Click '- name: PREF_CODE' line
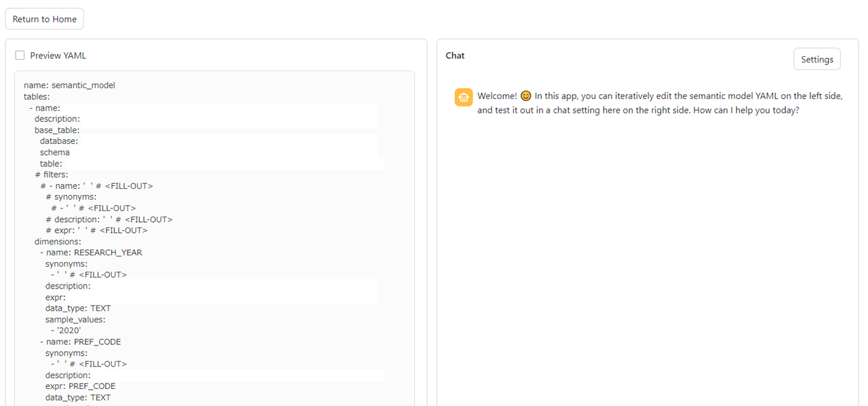 (x=81, y=342)
